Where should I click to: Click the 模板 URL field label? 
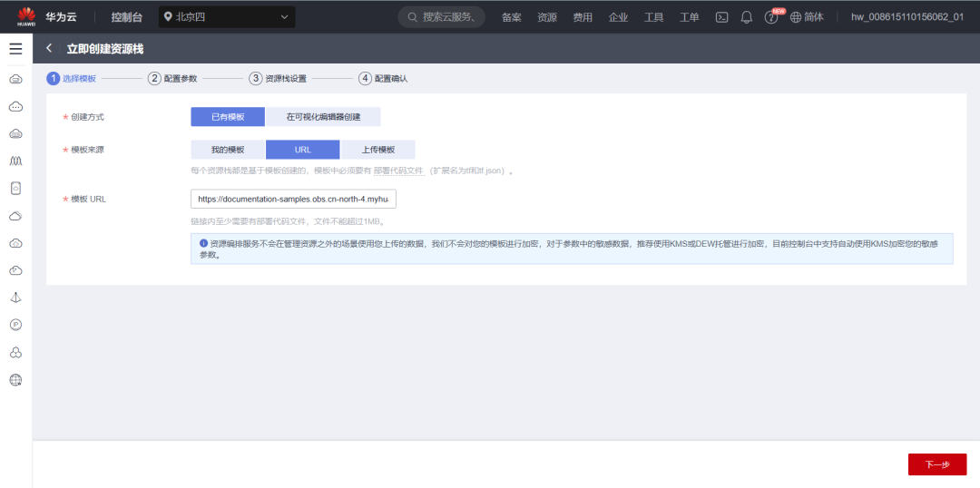click(89, 200)
